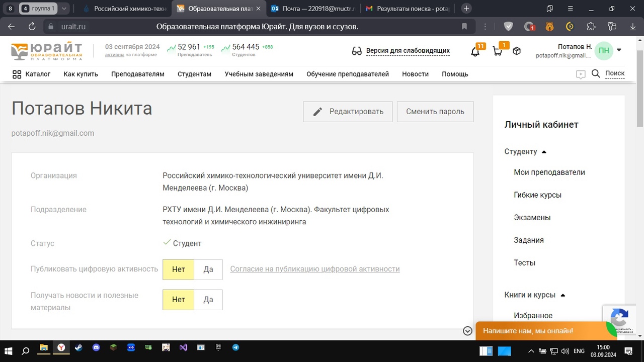The height and width of the screenshot is (362, 644).
Task: Open the browser extensions puzzle icon
Action: tap(591, 27)
